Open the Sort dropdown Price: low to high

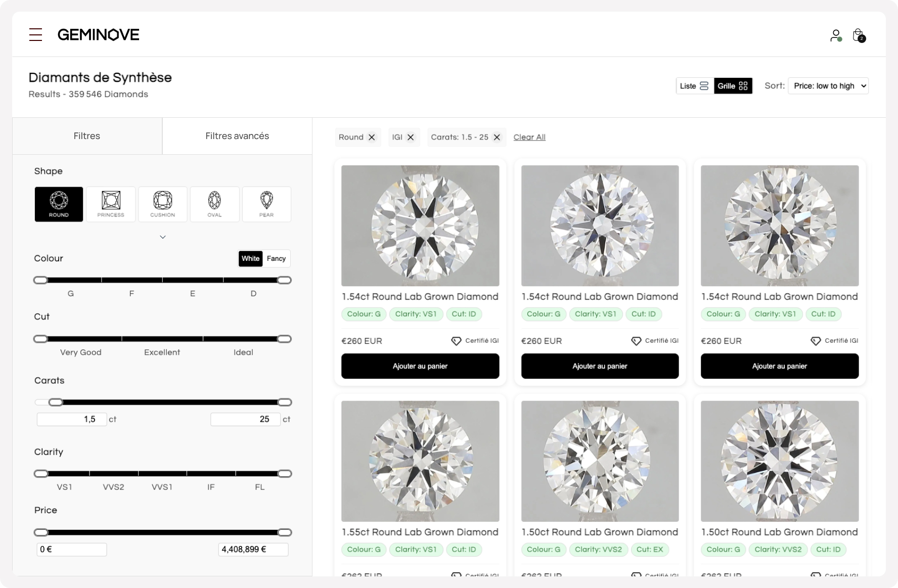[x=828, y=86]
